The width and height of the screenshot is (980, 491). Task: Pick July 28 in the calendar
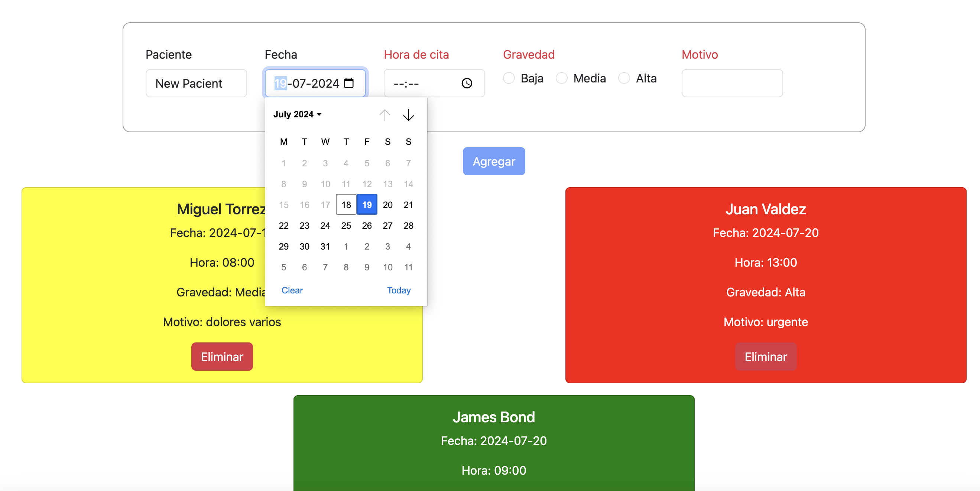pyautogui.click(x=409, y=225)
